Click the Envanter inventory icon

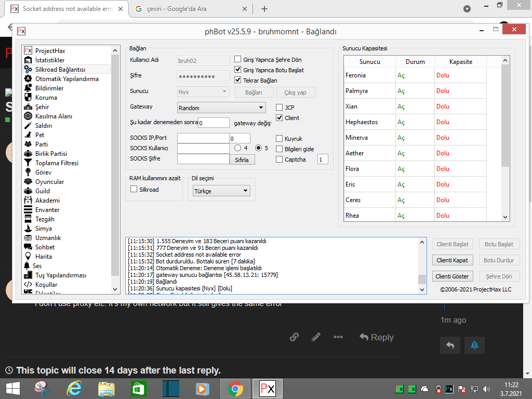pos(28,210)
